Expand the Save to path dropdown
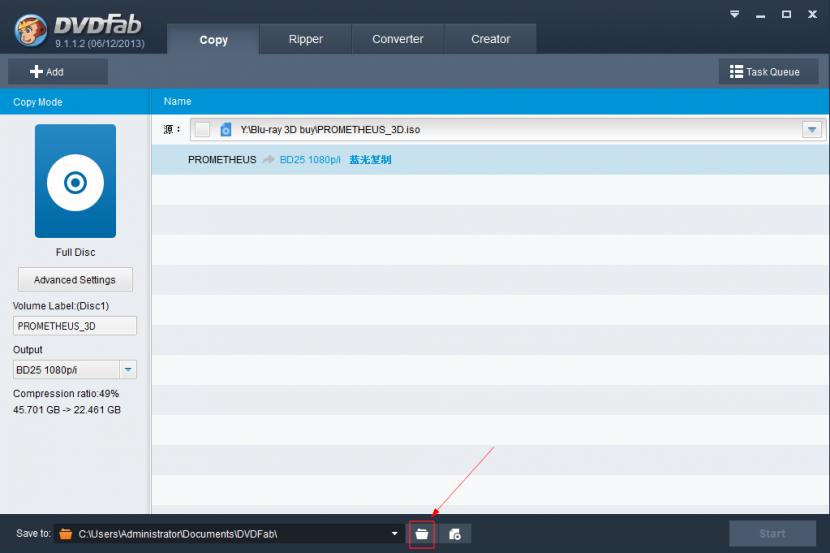The image size is (830, 553). [395, 534]
